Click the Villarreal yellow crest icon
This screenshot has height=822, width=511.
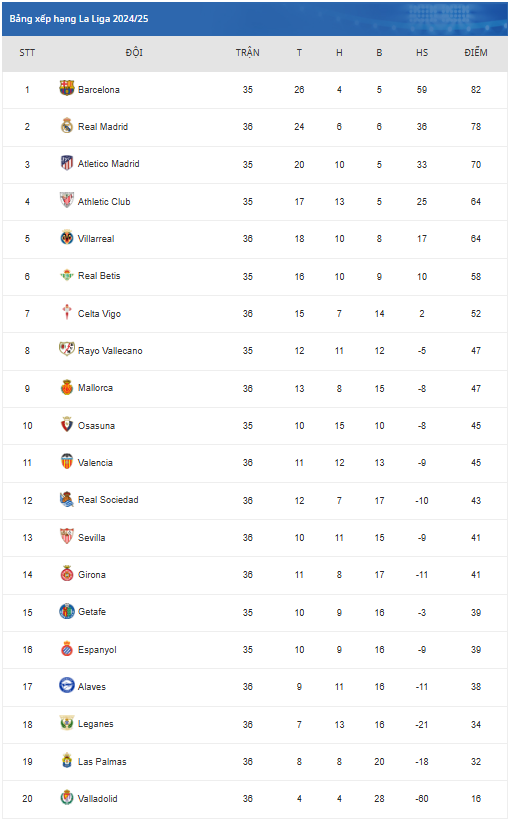click(67, 237)
